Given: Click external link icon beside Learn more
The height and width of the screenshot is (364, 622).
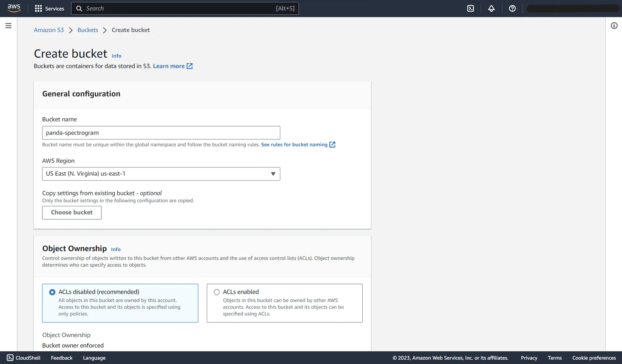Looking at the screenshot, I should (x=190, y=66).
